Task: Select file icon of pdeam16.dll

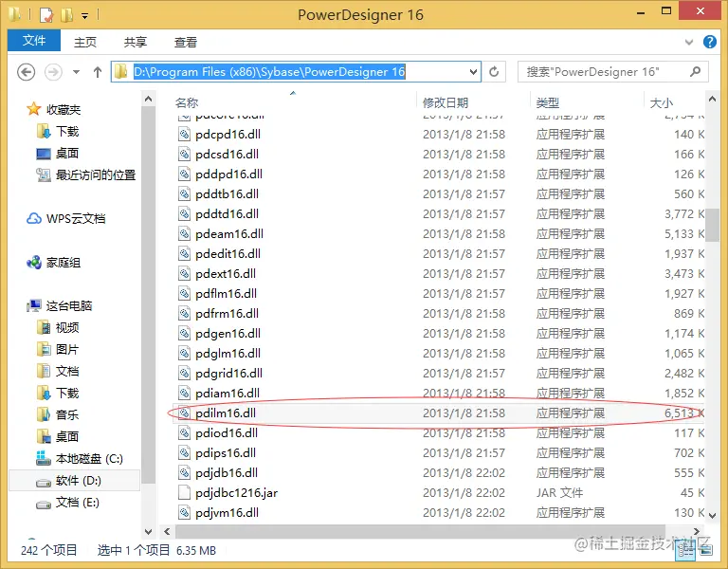Action: tap(184, 234)
